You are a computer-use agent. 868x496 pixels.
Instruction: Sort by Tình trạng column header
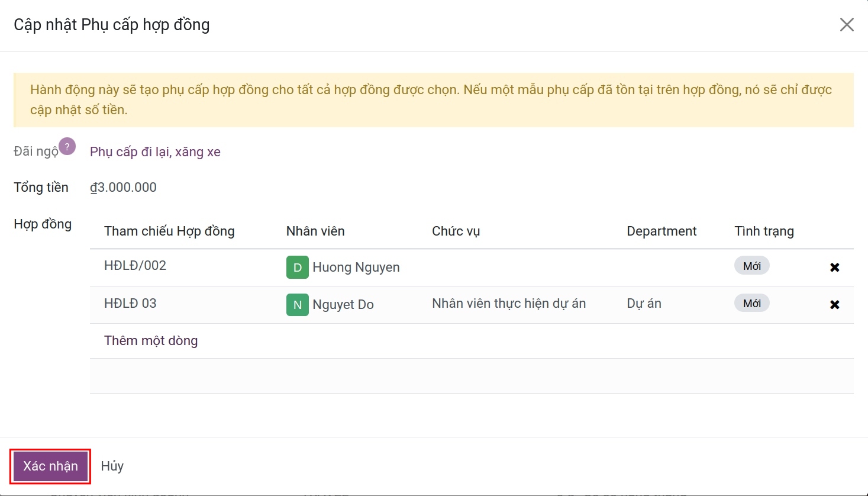[764, 231]
